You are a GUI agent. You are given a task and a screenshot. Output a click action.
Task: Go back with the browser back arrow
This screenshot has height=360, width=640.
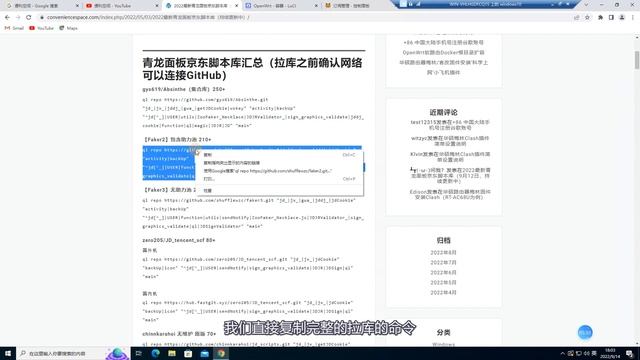pos(7,18)
